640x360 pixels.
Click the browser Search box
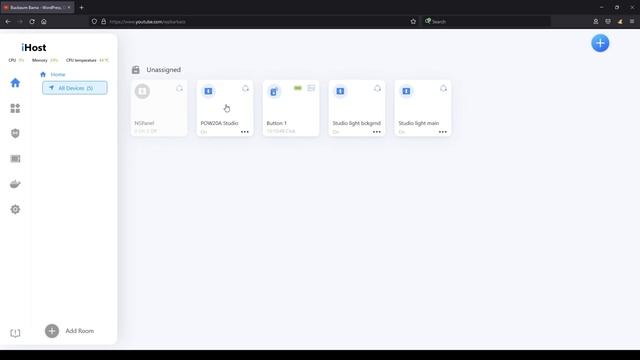(x=486, y=22)
